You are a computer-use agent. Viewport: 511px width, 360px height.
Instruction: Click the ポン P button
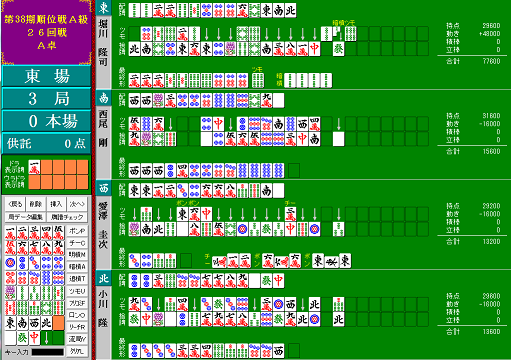[77, 231]
